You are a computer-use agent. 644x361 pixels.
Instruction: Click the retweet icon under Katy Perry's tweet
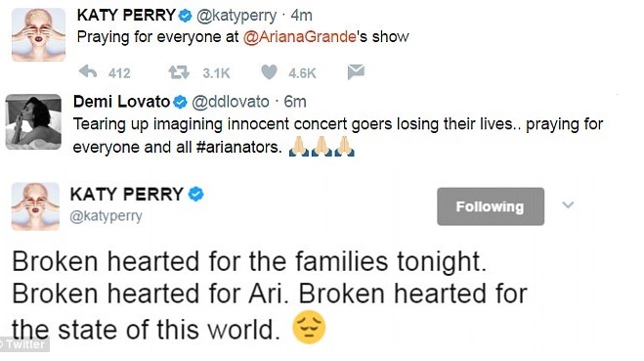coord(179,72)
